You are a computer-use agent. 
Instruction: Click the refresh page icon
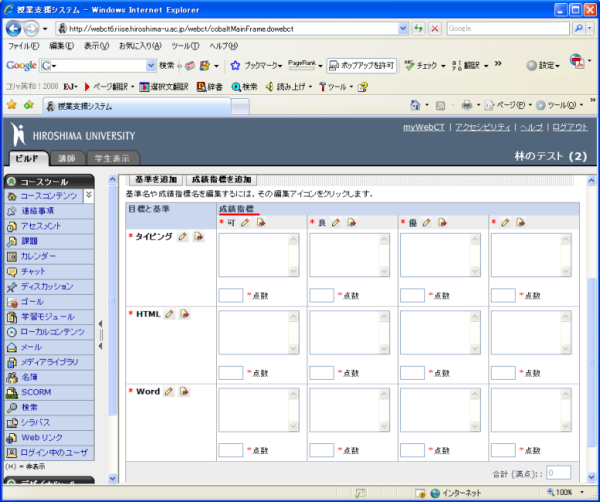click(x=418, y=28)
